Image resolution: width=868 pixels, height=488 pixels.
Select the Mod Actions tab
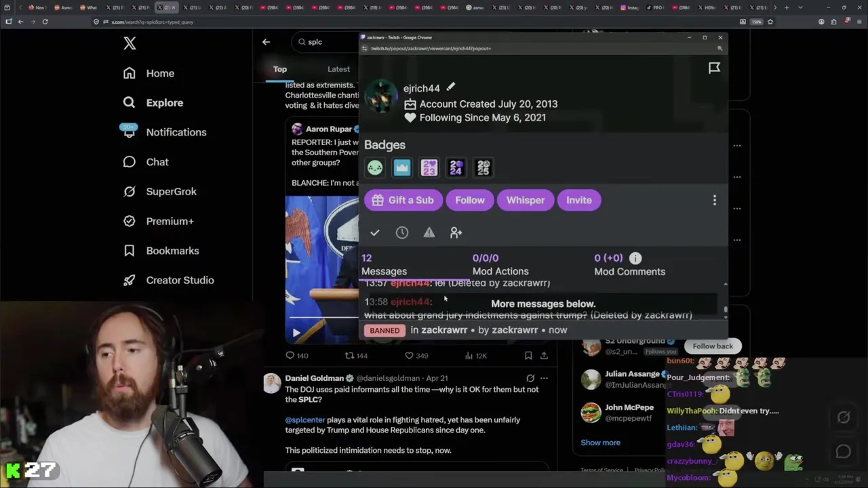[500, 264]
